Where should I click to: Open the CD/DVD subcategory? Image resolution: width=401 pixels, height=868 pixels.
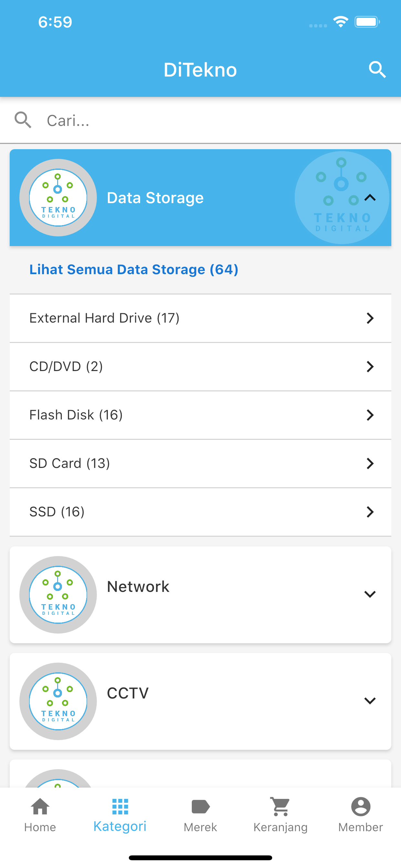coord(200,367)
